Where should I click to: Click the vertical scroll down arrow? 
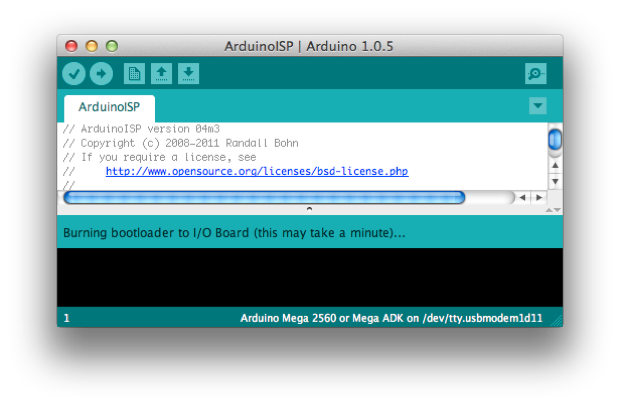click(x=555, y=181)
